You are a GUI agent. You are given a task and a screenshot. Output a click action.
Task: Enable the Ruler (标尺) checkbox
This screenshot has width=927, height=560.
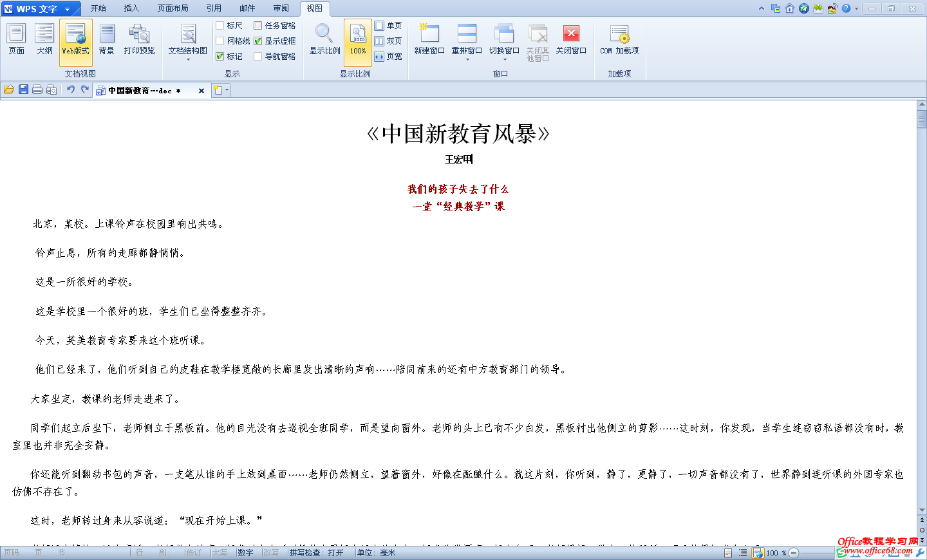(x=220, y=26)
